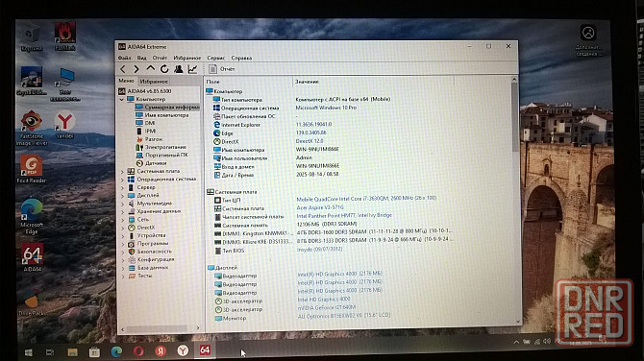Screen dimensions: 644x361
Task: Open the Сервис menu
Action: tap(216, 58)
